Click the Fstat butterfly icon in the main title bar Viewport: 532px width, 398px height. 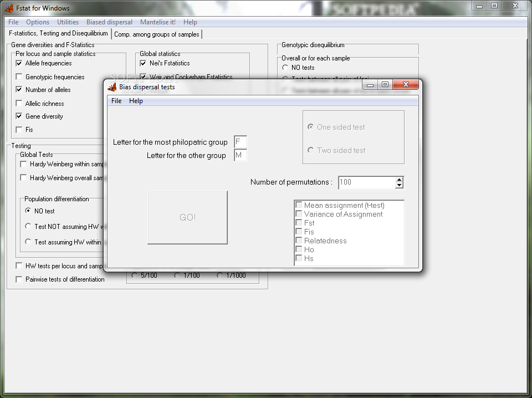click(x=9, y=8)
